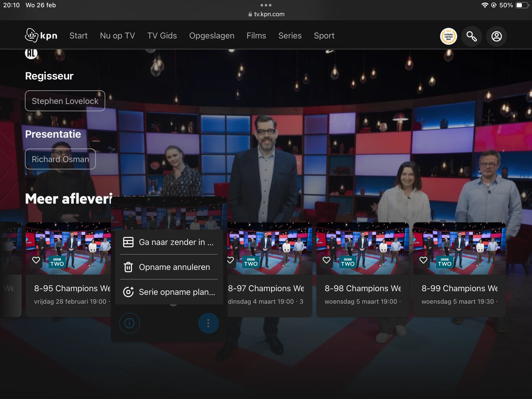Favorite the 8-95 Champions Week episode

(36, 260)
